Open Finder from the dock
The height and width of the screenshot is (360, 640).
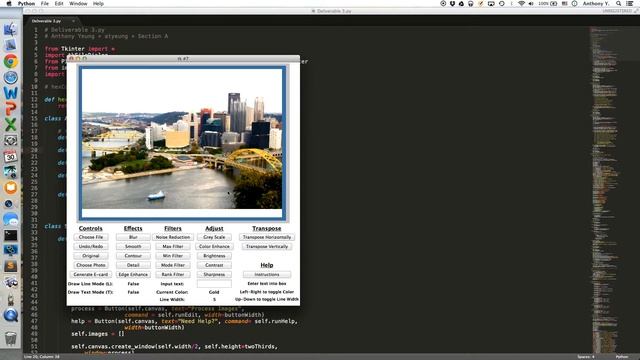coord(11,29)
